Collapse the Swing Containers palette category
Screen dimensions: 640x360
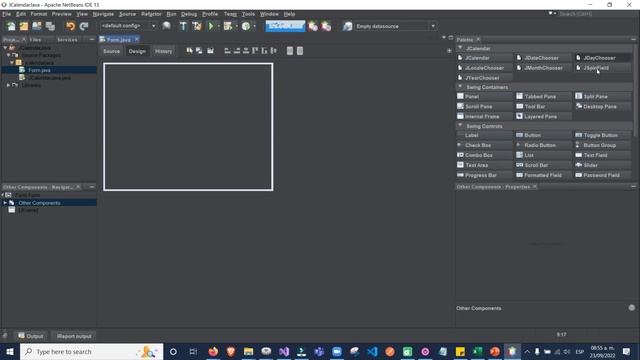[x=460, y=87]
